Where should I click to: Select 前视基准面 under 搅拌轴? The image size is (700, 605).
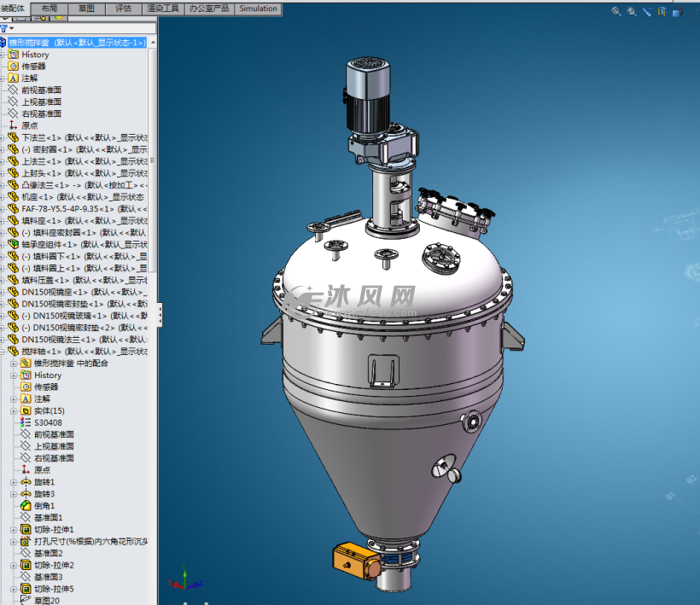pos(54,434)
